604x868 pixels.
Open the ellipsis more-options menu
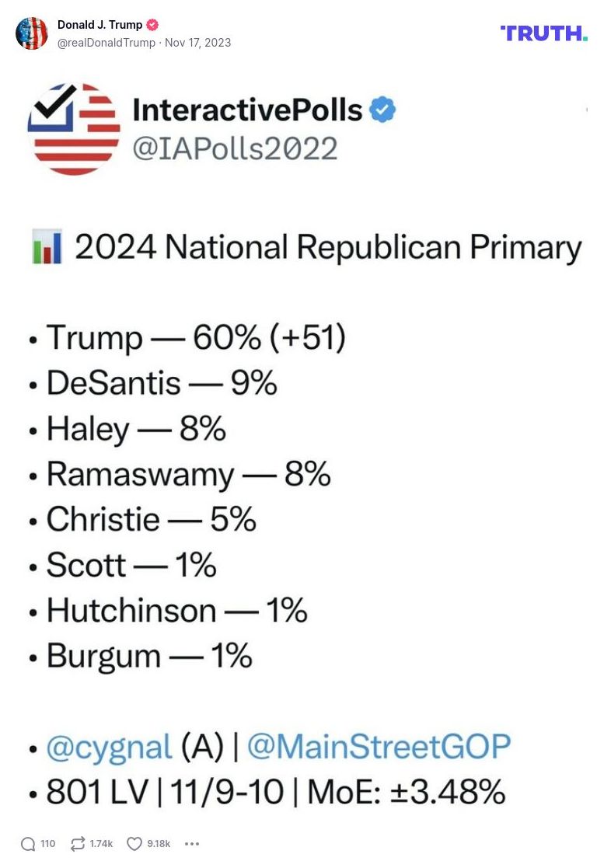[x=191, y=844]
